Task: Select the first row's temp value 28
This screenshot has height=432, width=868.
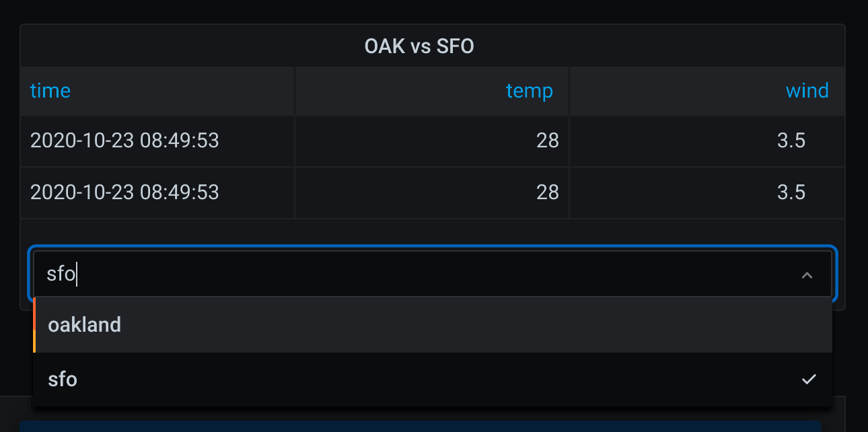Action: [548, 141]
